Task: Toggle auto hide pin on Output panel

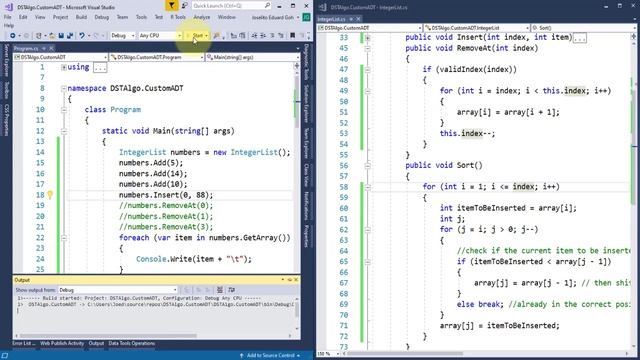Action: click(290, 280)
